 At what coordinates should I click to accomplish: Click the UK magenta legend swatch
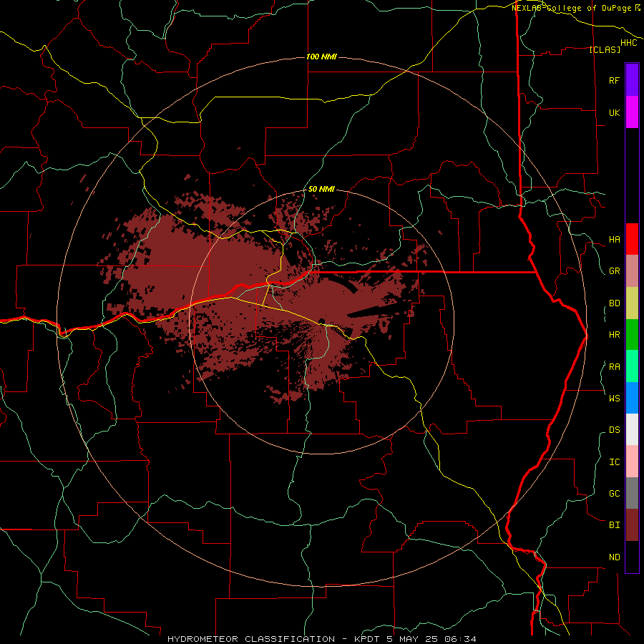click(x=632, y=112)
